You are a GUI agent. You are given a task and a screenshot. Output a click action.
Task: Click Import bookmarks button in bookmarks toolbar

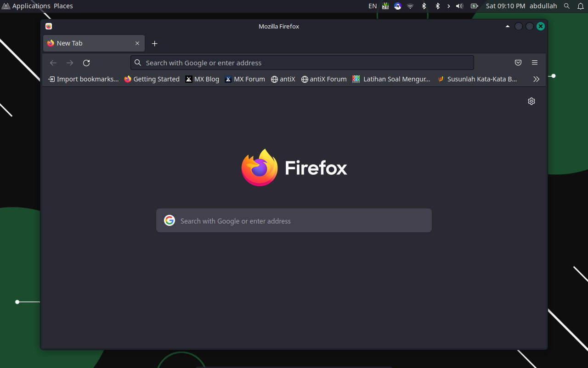[x=84, y=79]
